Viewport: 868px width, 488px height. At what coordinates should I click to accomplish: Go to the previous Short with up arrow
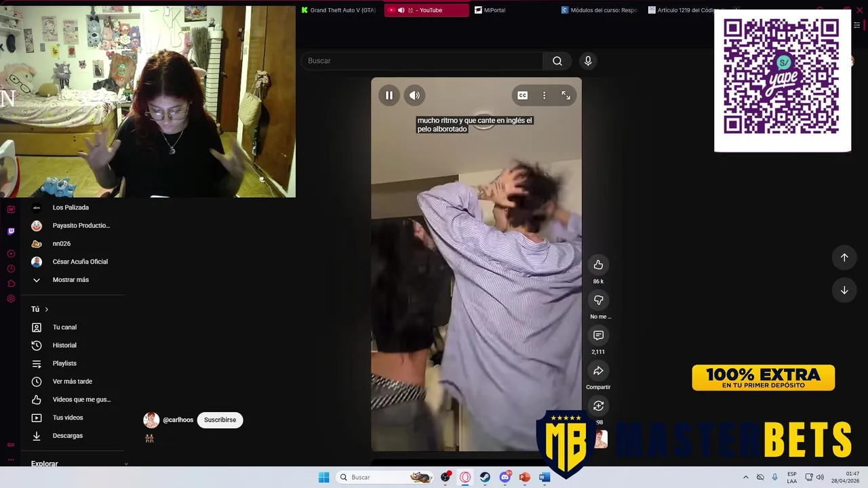(844, 258)
